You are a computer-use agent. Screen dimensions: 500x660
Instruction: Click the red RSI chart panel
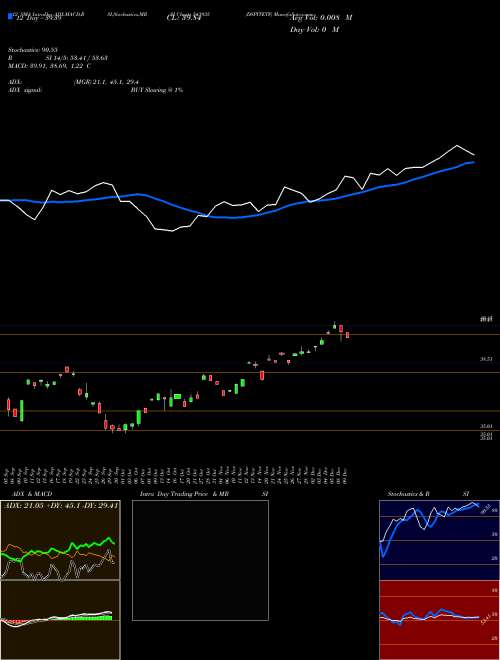click(x=439, y=620)
